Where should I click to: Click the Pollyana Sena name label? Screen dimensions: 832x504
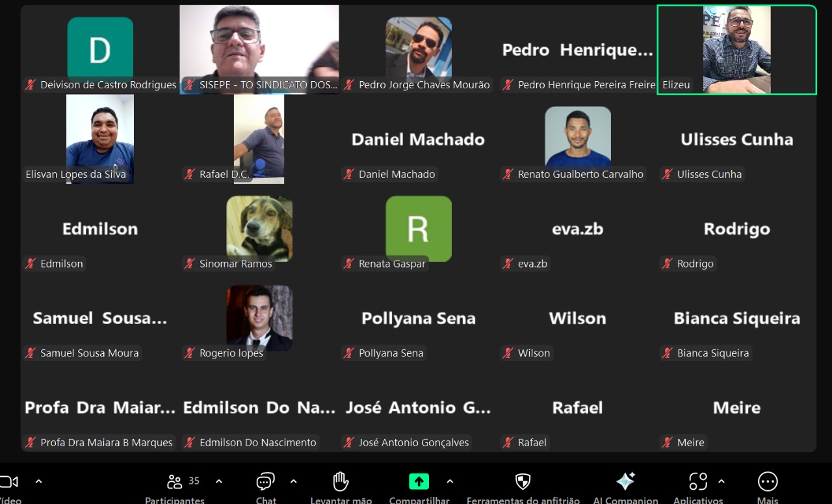[x=391, y=353]
